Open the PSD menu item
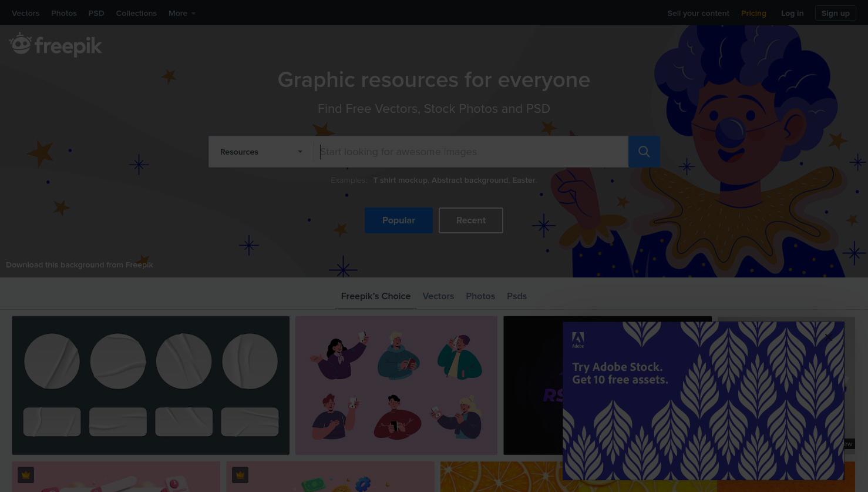Screen dimensions: 868x492 (96, 13)
